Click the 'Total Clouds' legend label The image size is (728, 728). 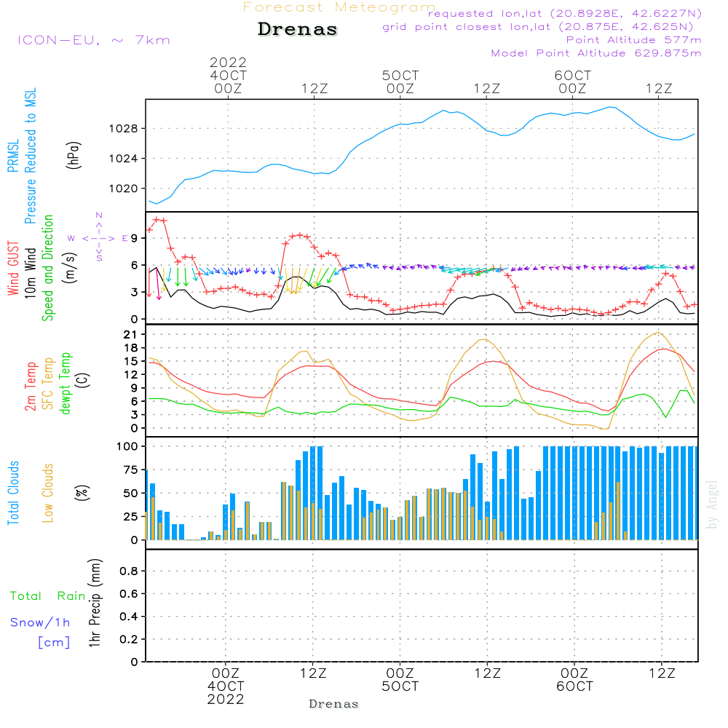[13, 493]
